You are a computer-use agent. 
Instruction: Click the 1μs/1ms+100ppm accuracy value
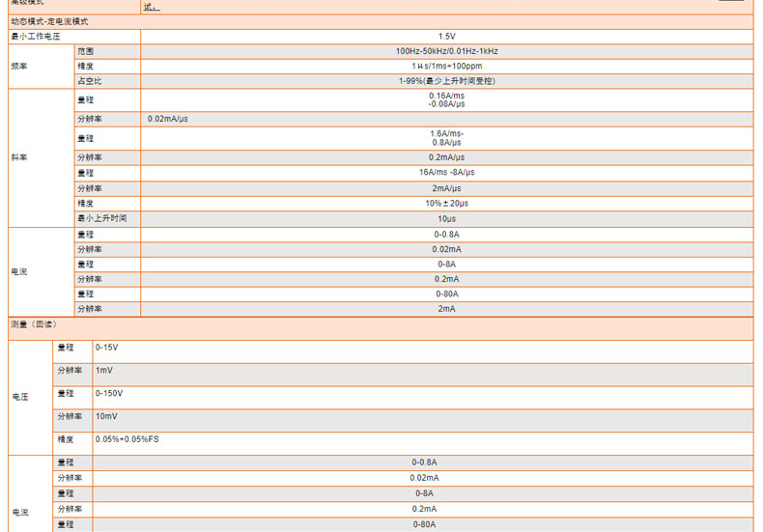446,66
